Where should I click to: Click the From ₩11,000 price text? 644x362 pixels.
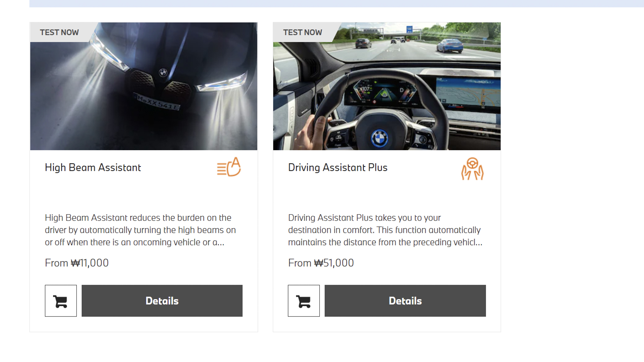coord(77,263)
